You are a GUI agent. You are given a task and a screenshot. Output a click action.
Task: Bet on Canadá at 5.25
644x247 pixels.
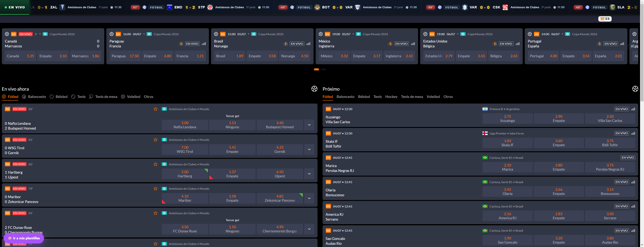point(21,56)
